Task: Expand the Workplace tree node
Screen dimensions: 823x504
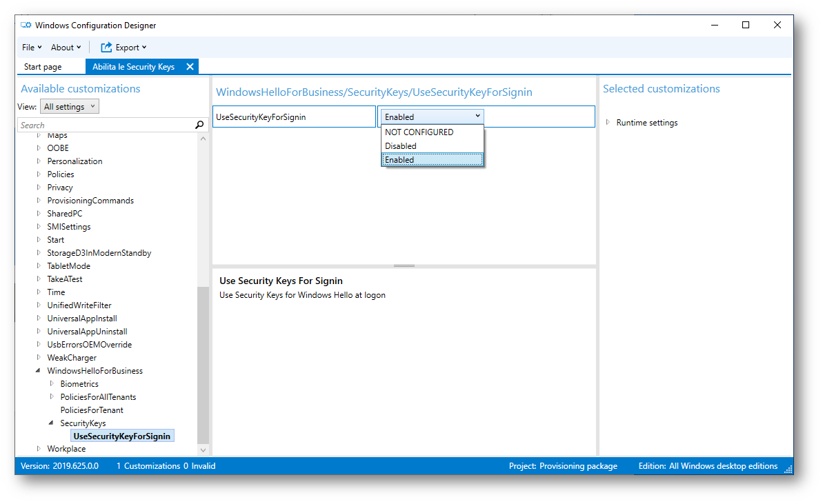Action: point(39,448)
